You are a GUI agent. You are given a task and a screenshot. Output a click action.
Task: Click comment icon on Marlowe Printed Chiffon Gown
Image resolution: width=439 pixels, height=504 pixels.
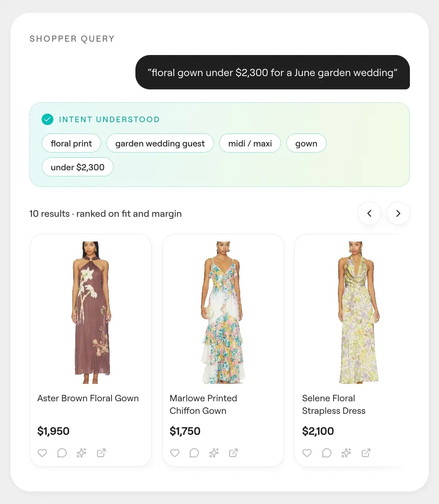click(x=194, y=453)
